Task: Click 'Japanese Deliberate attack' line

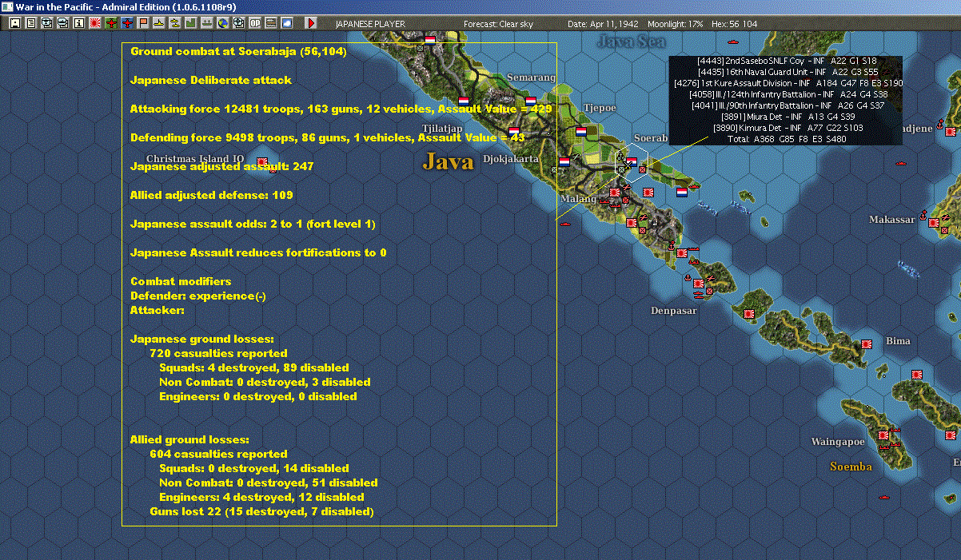Action: click(x=211, y=80)
